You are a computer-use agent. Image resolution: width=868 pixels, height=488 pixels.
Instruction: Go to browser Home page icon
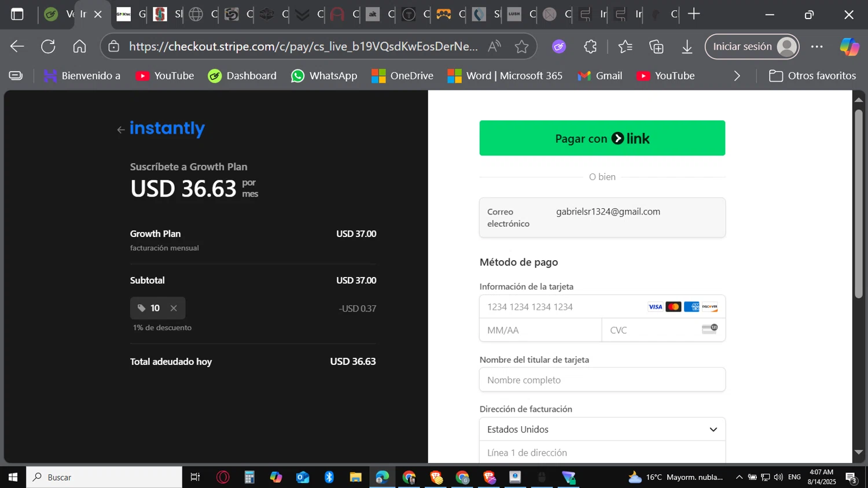coord(79,47)
